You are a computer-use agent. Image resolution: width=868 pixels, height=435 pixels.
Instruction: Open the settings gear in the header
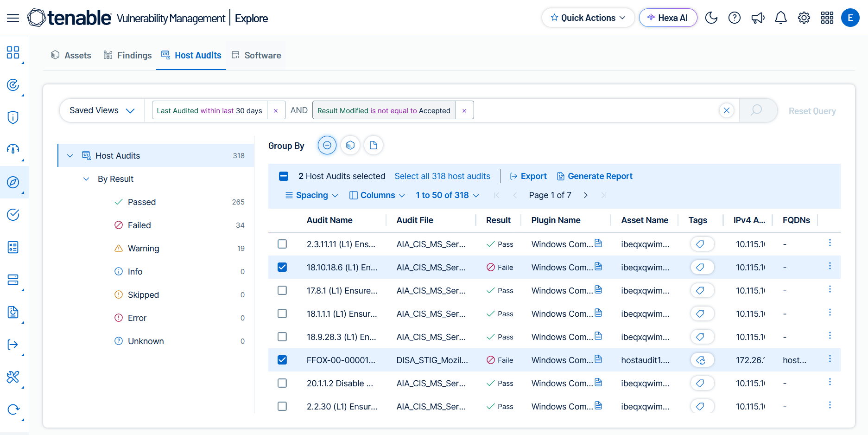[x=804, y=18]
